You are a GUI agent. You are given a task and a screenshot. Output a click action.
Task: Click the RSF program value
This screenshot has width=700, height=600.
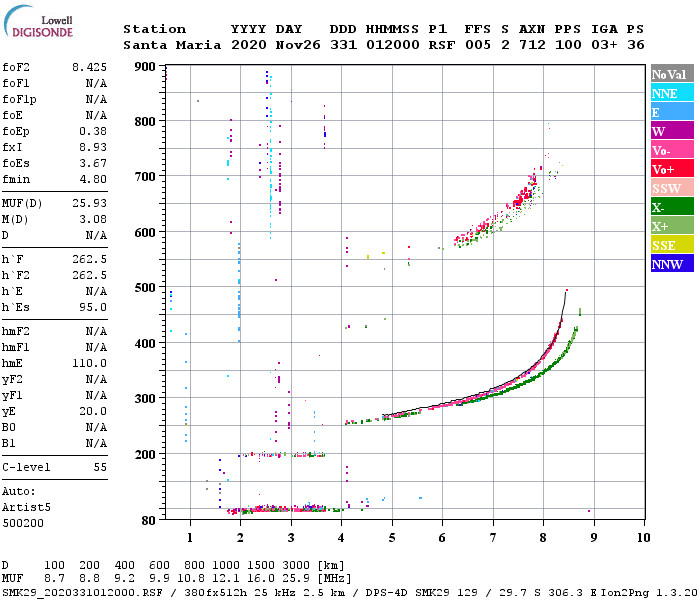pos(442,45)
